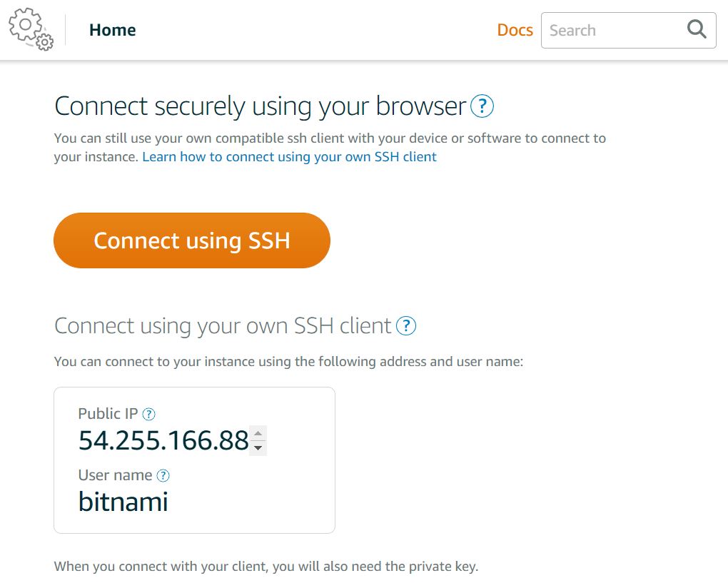The width and height of the screenshot is (728, 588).
Task: Click the 'Connect securely using your browser' heading
Action: tap(260, 106)
